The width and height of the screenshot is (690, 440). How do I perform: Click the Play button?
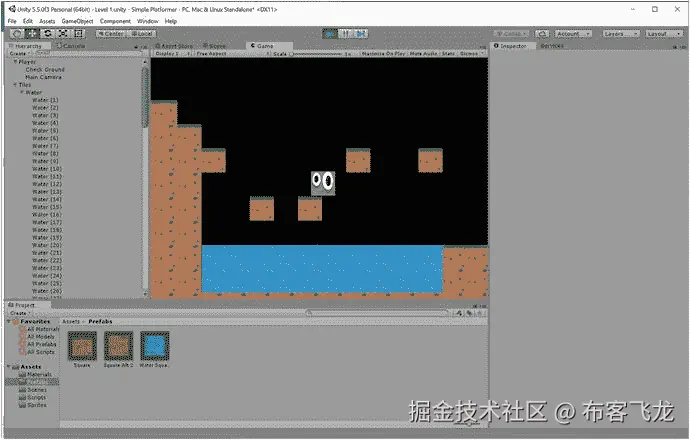[x=330, y=33]
